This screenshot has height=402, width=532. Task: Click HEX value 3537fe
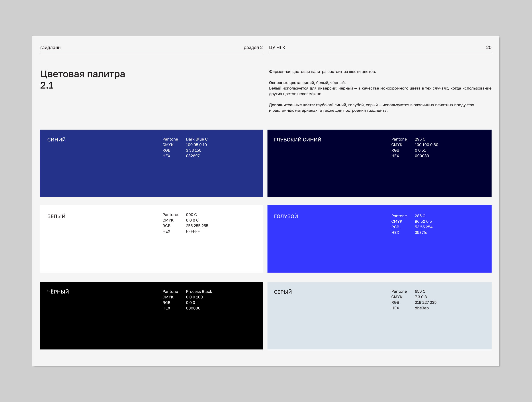pyautogui.click(x=421, y=233)
